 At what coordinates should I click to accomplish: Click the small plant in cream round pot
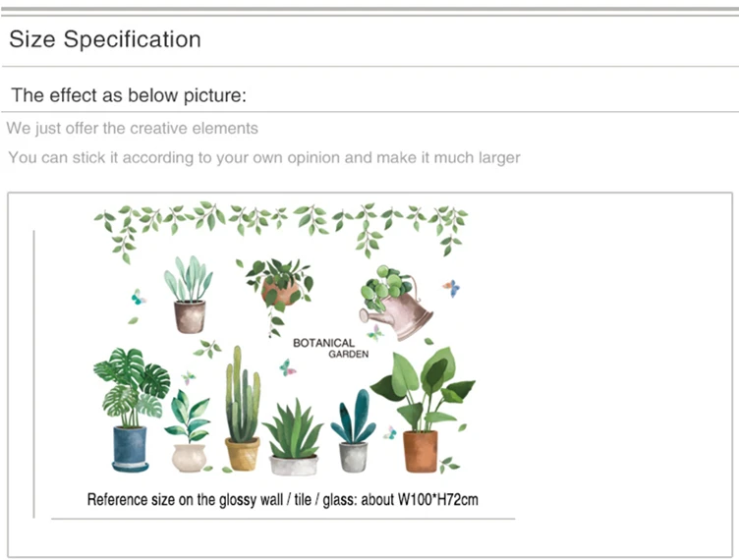pyautogui.click(x=189, y=430)
